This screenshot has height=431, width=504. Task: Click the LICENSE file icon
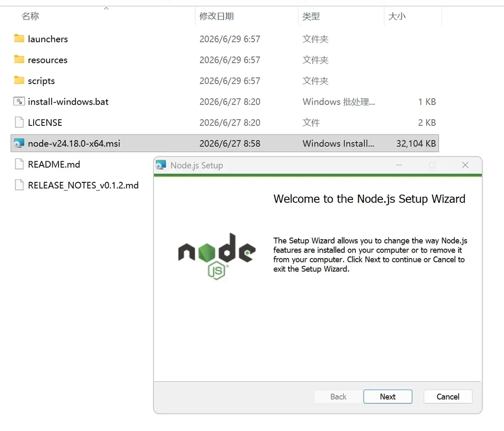coord(19,122)
